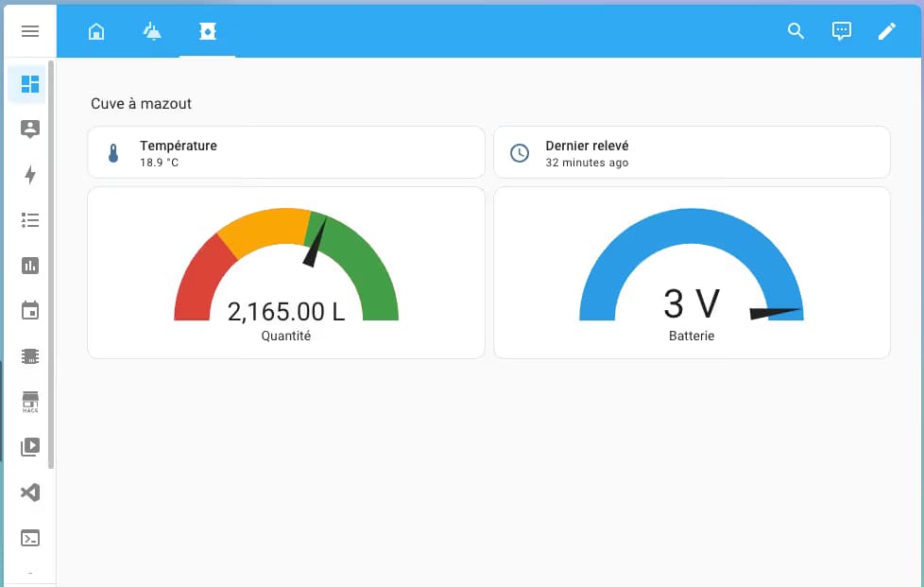Open the Logbook list icon
Screen dimensions: 924x587
[x=30, y=220]
